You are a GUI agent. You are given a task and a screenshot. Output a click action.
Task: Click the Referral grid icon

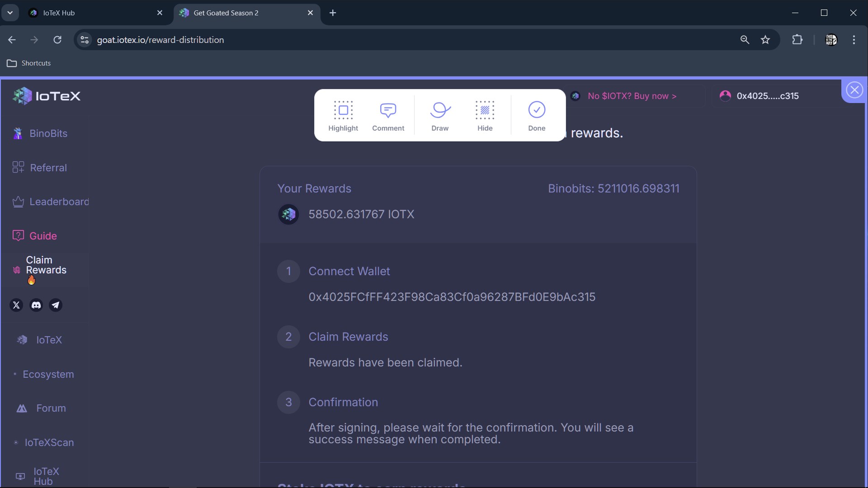[18, 167]
